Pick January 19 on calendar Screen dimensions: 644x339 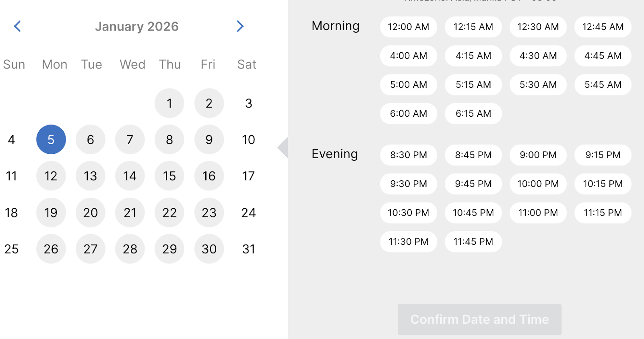point(51,213)
